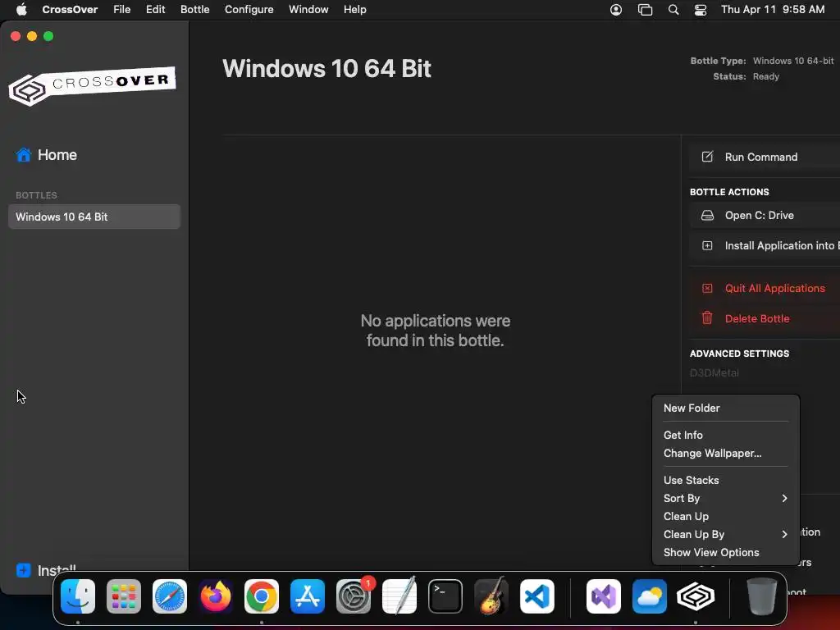Open Google Chrome from the Dock
Screen dimensions: 840x630
pos(262,596)
